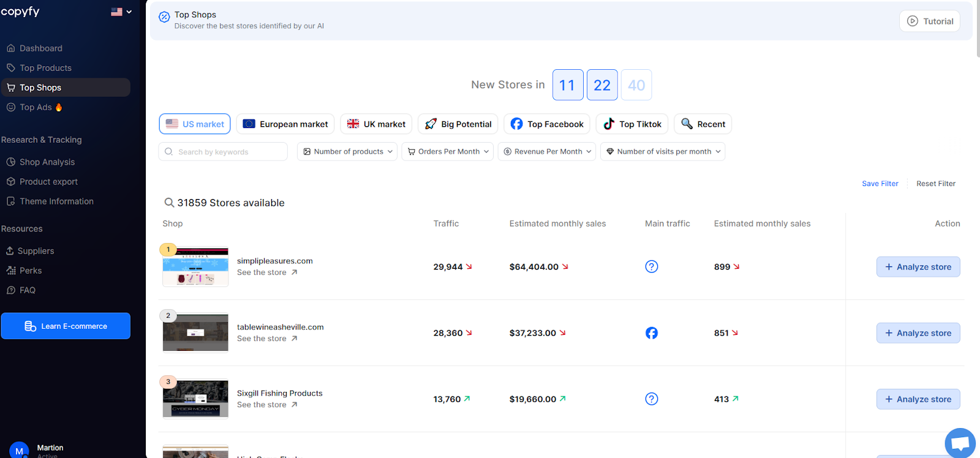This screenshot has width=980, height=458.
Task: Click the Top Shops header compass icon
Action: click(164, 17)
